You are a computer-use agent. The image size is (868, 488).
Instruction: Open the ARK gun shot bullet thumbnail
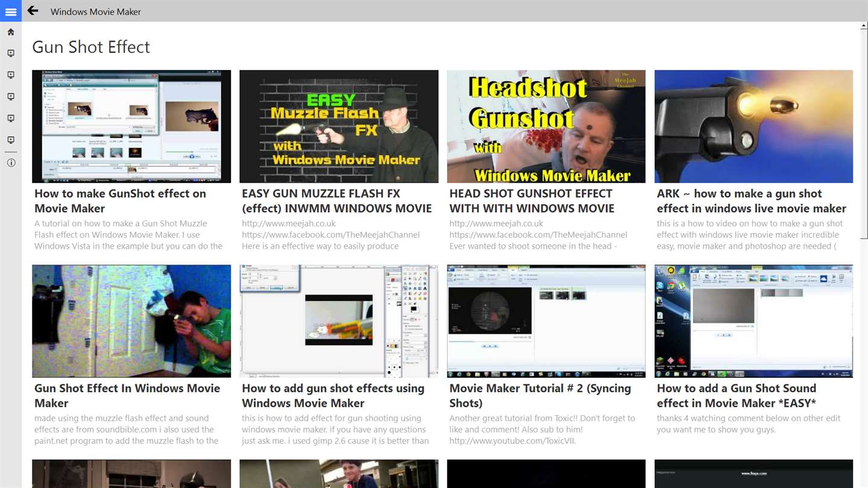click(x=753, y=127)
